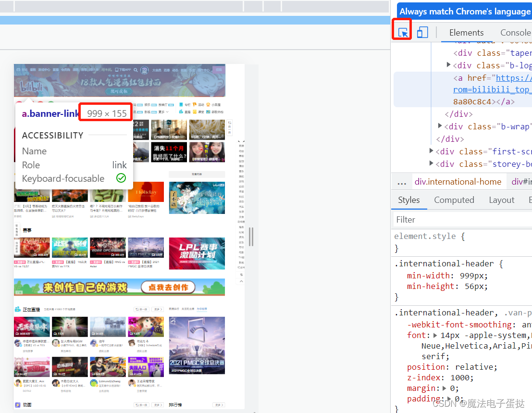Image resolution: width=532 pixels, height=413 pixels.
Task: Click the 点我去创作 button
Action: [168, 288]
